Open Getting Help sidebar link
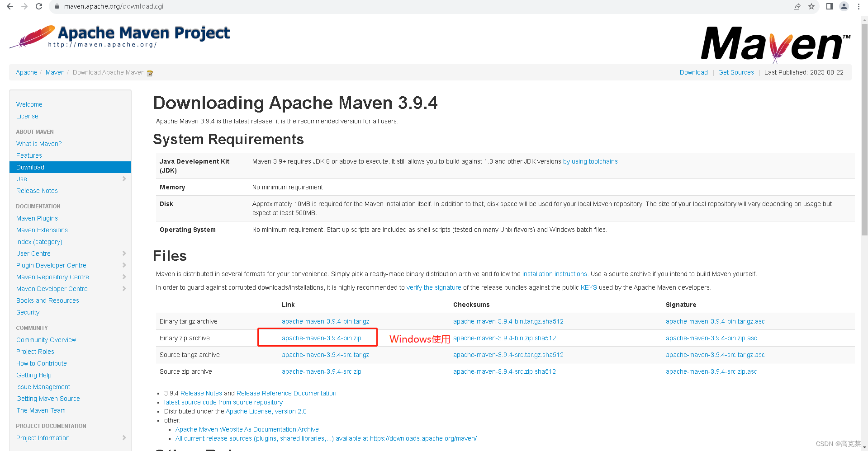 pyautogui.click(x=34, y=375)
